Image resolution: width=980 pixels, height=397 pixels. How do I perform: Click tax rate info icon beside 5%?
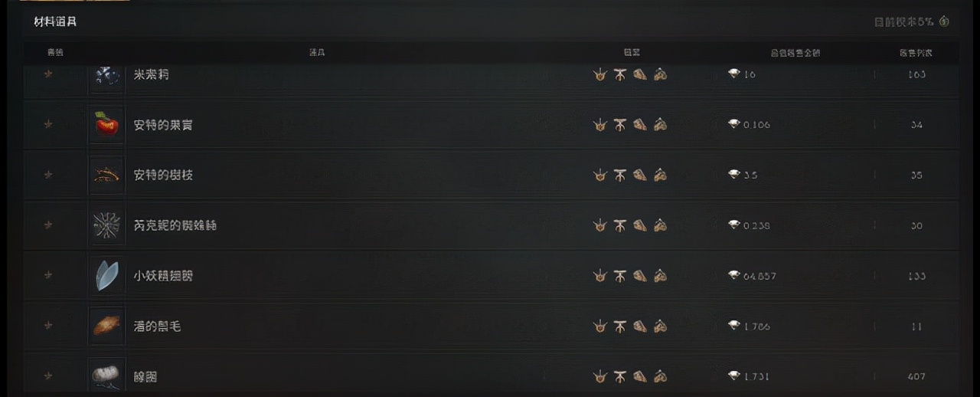pos(944,21)
